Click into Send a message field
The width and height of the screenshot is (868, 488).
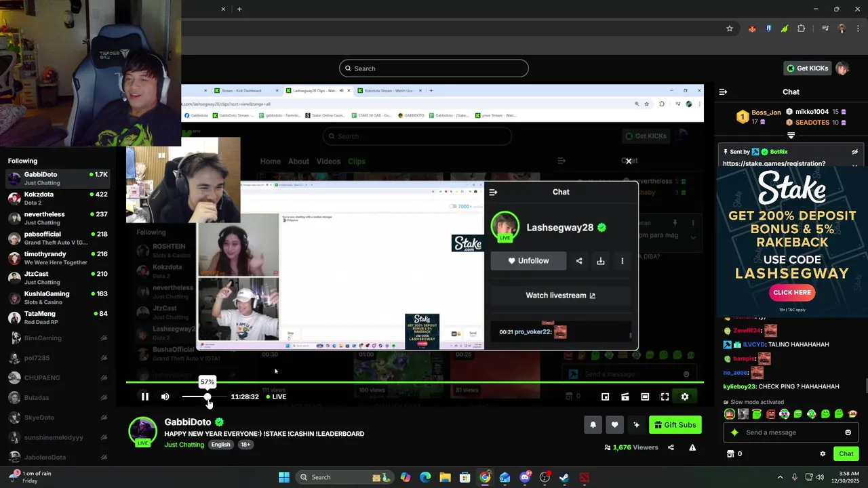791,432
